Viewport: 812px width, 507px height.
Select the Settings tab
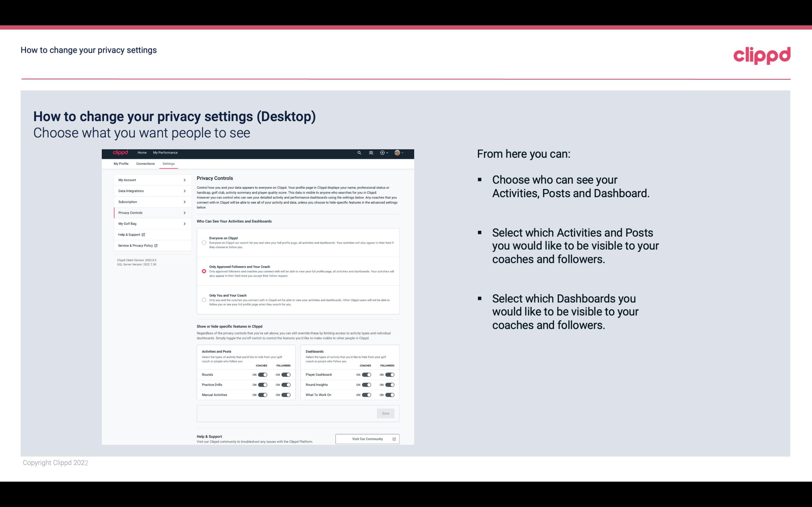click(168, 163)
